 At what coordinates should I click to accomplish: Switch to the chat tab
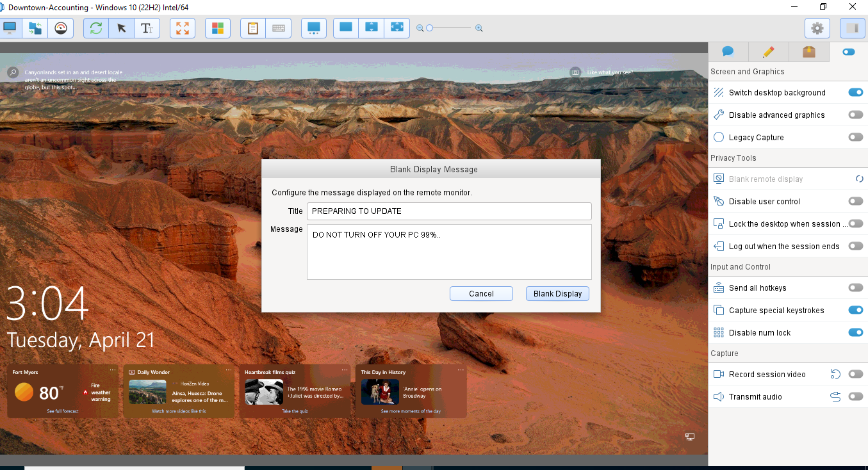tap(728, 51)
